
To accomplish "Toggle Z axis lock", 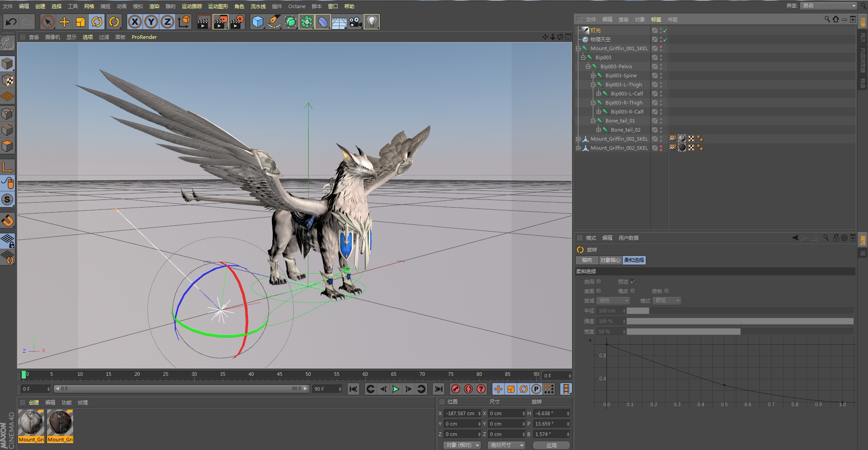I will click(167, 22).
